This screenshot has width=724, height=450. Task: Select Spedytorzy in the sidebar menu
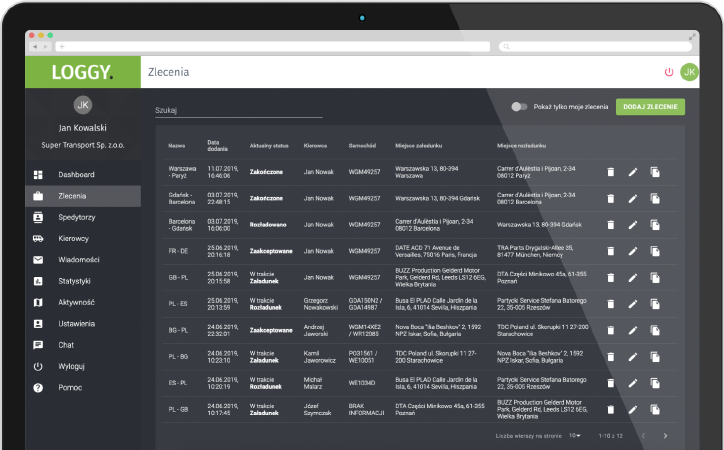coord(76,217)
